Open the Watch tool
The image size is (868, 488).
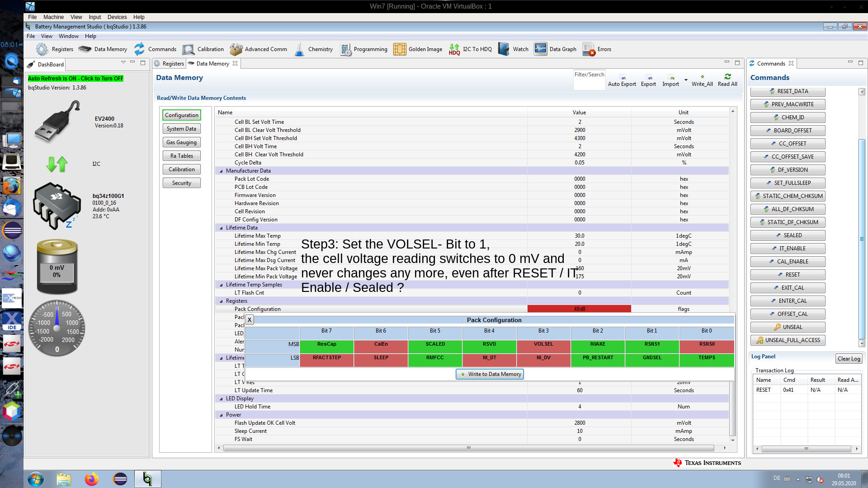click(504, 49)
